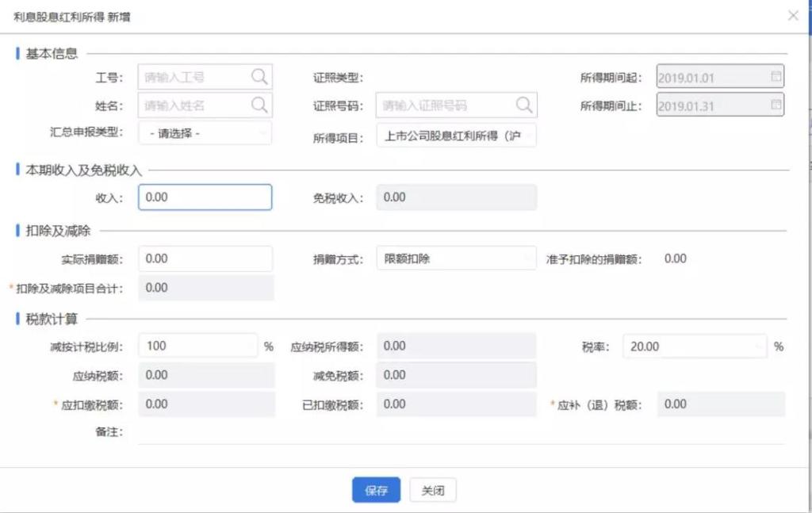Click the 应纳税所得额 field
Viewport: 812px width, 513px height.
[456, 346]
